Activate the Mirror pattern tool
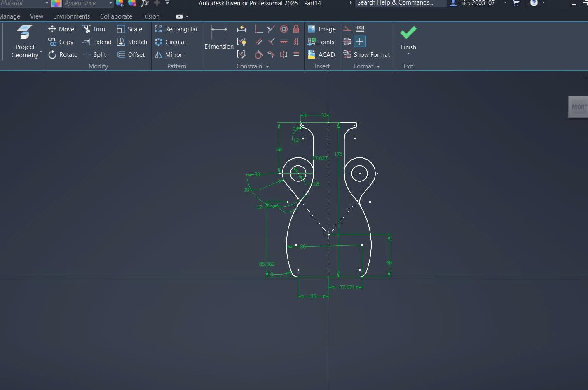The height and width of the screenshot is (390, 588). click(x=168, y=55)
